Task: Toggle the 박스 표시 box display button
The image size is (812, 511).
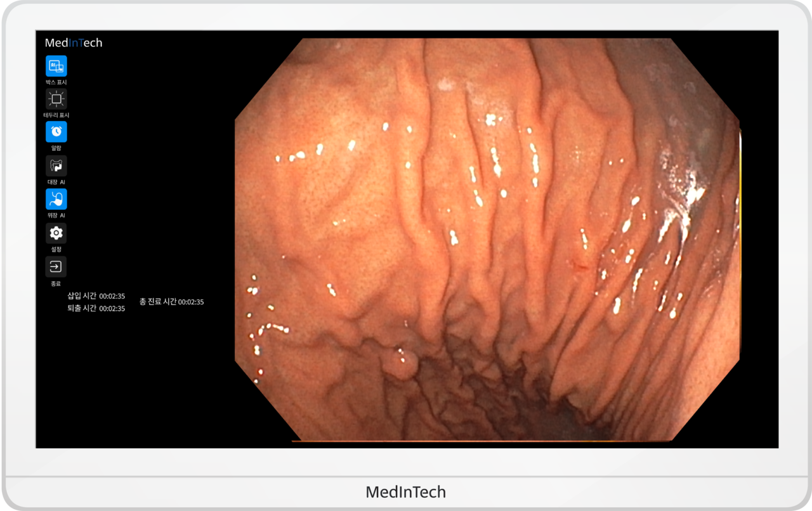Action: tap(56, 66)
